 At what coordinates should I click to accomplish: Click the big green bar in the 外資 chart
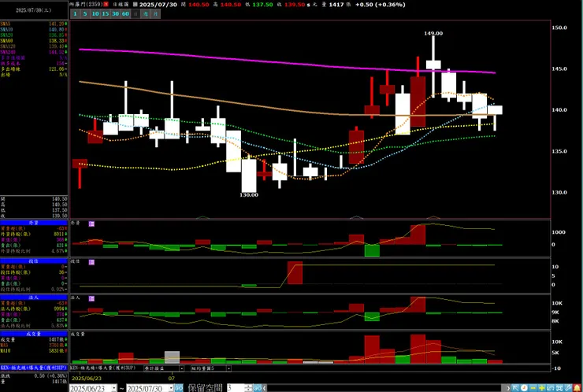372,250
